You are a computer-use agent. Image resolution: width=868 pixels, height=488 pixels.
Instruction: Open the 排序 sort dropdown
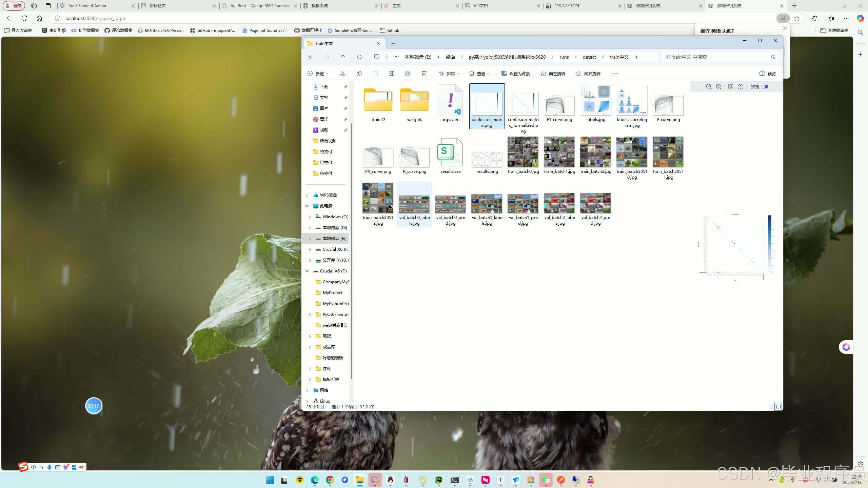(x=449, y=74)
